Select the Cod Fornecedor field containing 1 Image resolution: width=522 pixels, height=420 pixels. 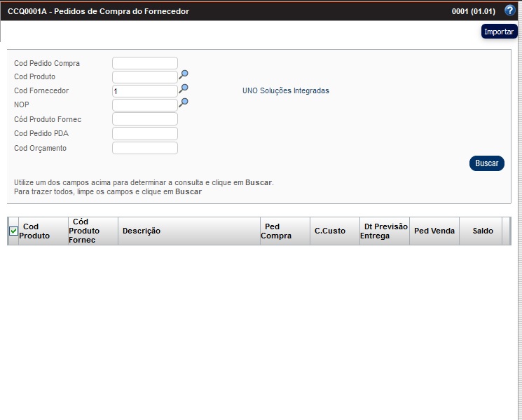point(145,91)
